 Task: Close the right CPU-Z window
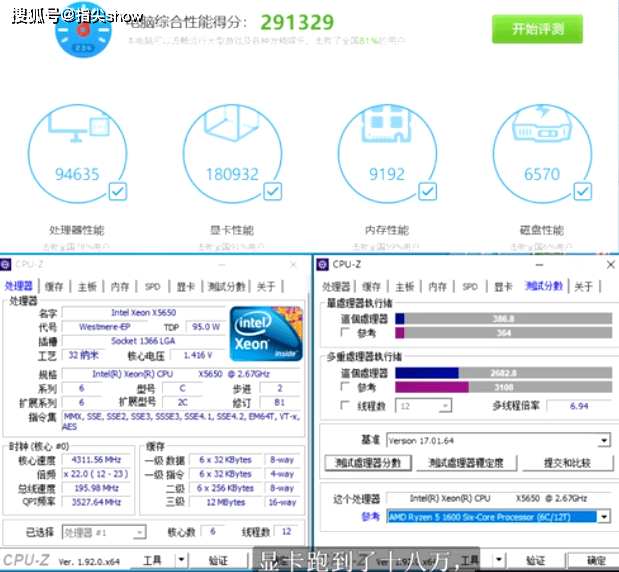pos(610,264)
